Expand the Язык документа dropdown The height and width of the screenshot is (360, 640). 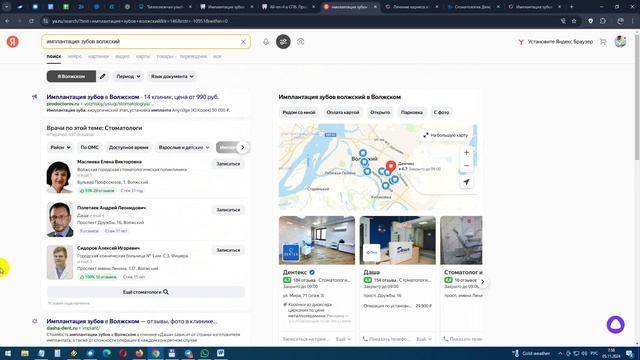172,76
